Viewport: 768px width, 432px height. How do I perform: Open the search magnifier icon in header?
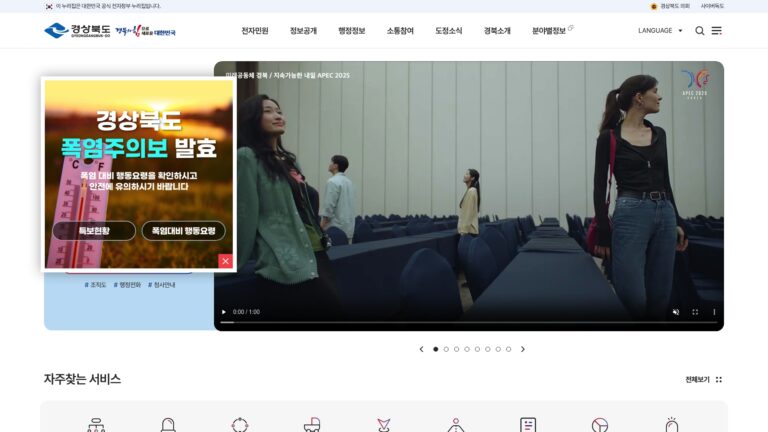point(699,31)
